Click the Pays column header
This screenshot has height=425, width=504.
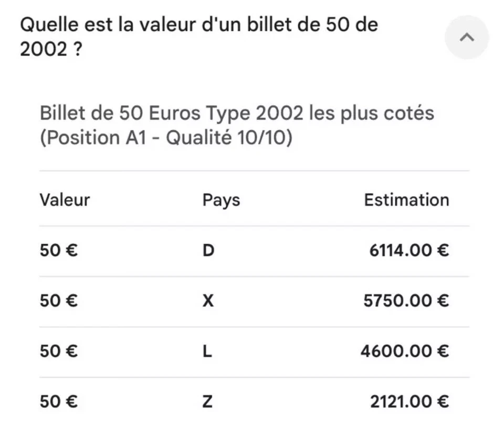coord(220,200)
